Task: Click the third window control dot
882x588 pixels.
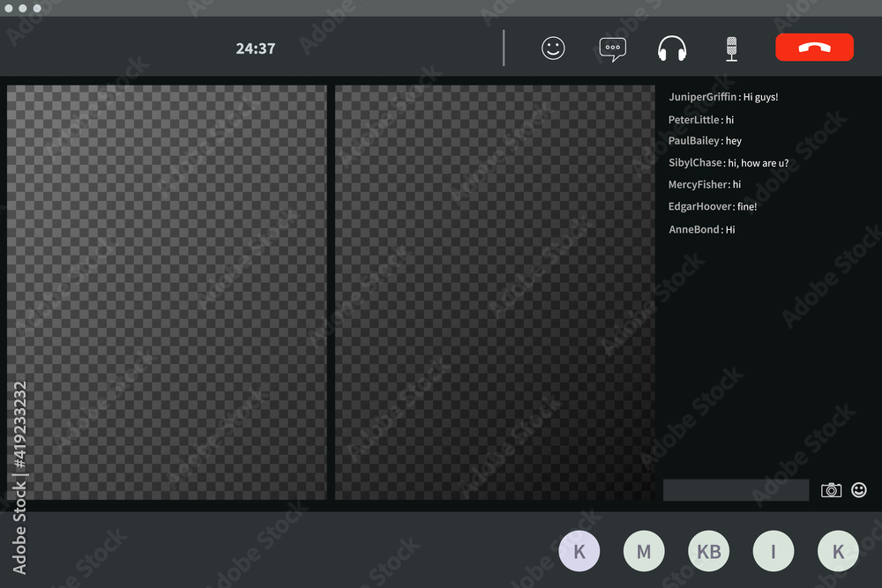Action: pos(37,8)
